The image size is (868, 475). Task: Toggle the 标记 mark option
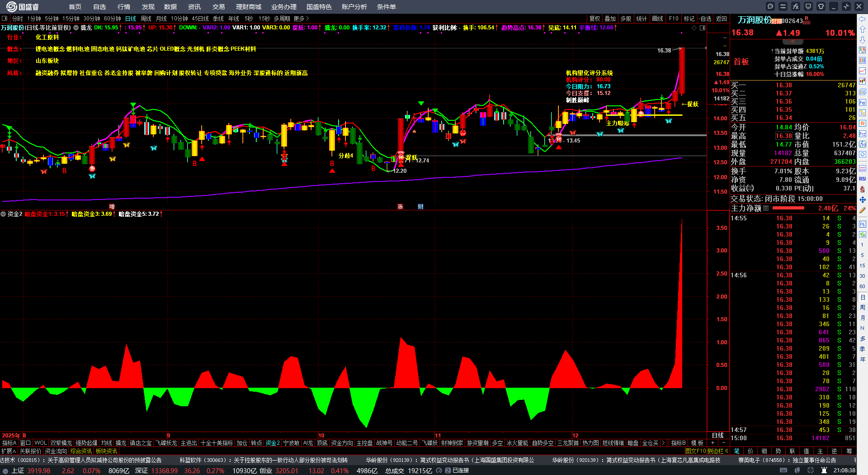[x=689, y=19]
